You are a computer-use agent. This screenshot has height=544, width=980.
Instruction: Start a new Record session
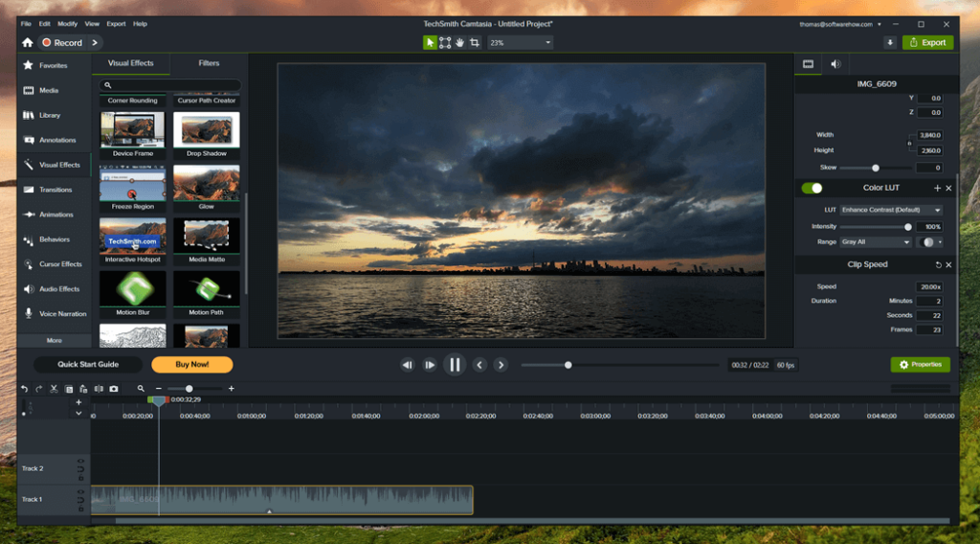tap(62, 42)
